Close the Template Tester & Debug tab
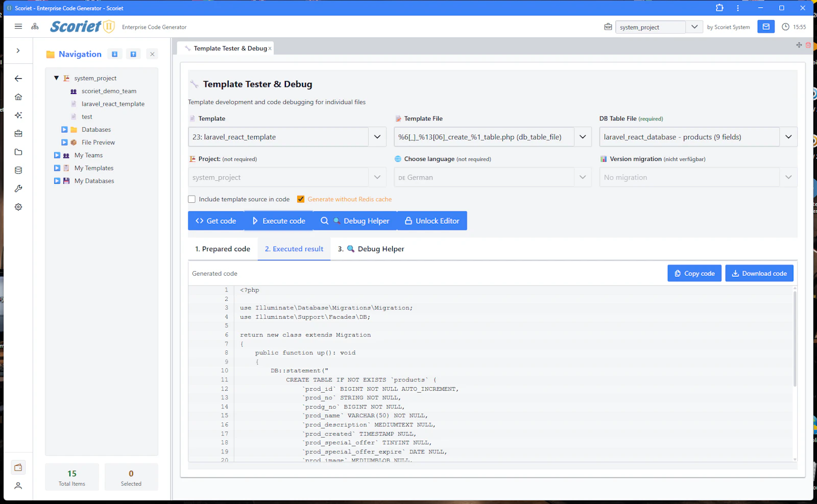Screen dimensions: 817x504 click(270, 49)
